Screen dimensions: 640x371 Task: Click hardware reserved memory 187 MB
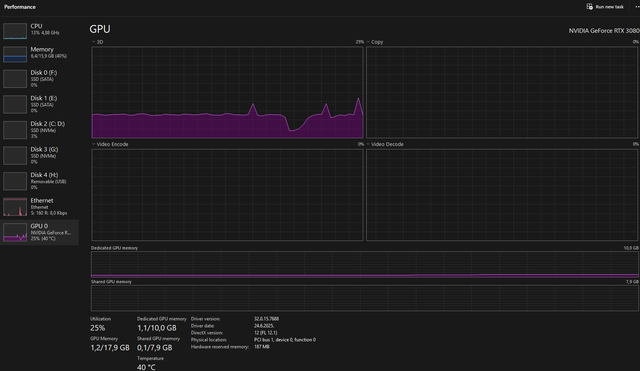click(262, 347)
